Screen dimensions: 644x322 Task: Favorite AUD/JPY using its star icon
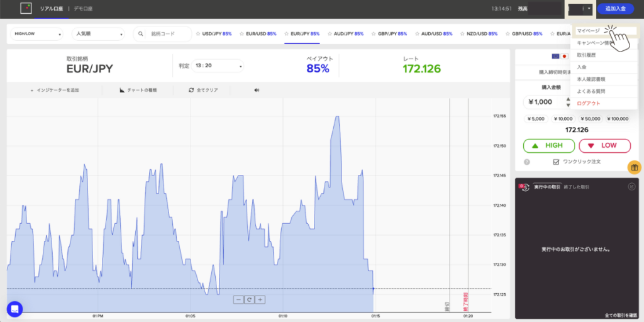coord(330,34)
